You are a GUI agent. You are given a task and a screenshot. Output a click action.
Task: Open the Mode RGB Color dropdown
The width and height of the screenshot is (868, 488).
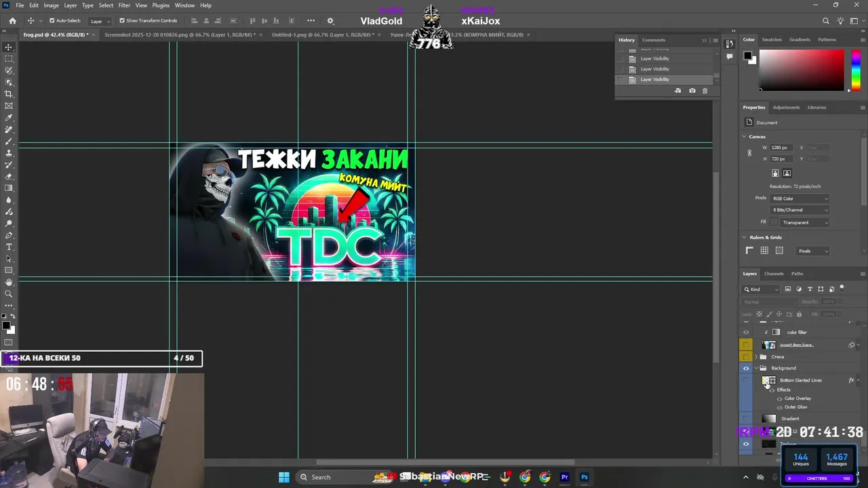[x=800, y=199]
